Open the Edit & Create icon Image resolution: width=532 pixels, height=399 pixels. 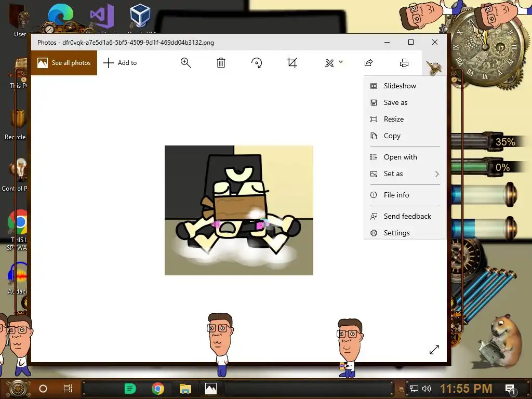[x=329, y=63]
